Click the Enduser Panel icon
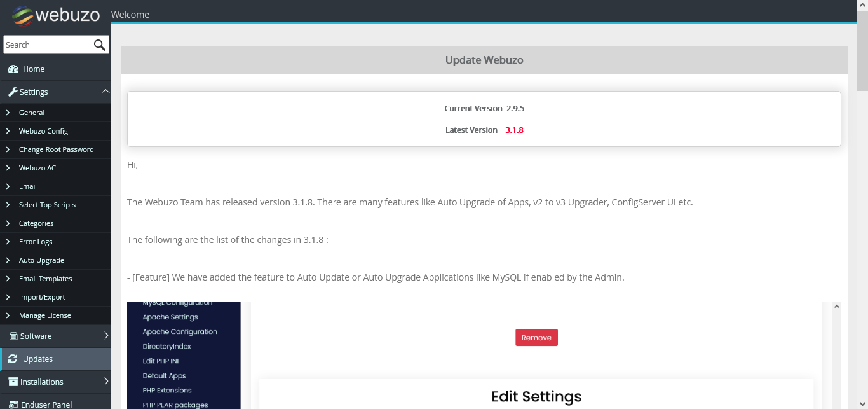This screenshot has height=409, width=868. click(x=13, y=405)
